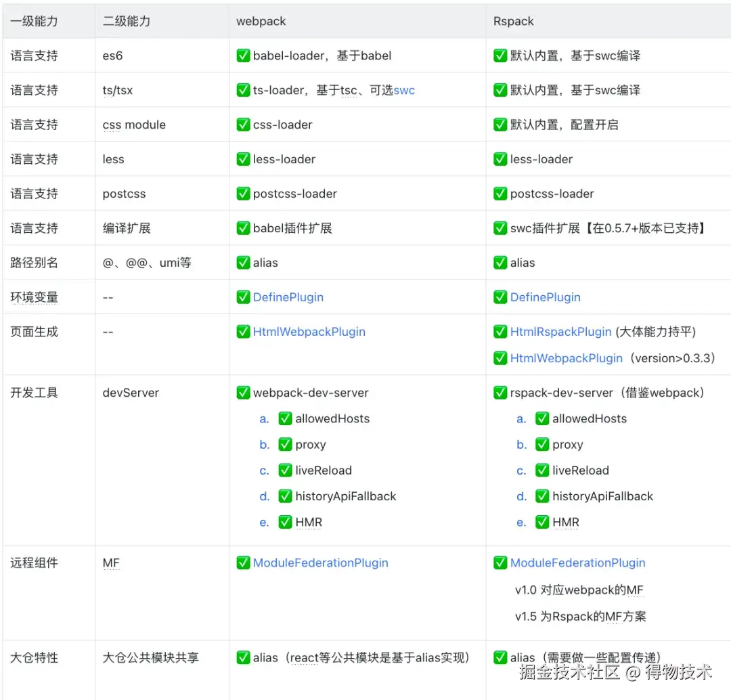Open DefinePlugin link in webpack column
Image resolution: width=731 pixels, height=700 pixels.
(x=288, y=297)
